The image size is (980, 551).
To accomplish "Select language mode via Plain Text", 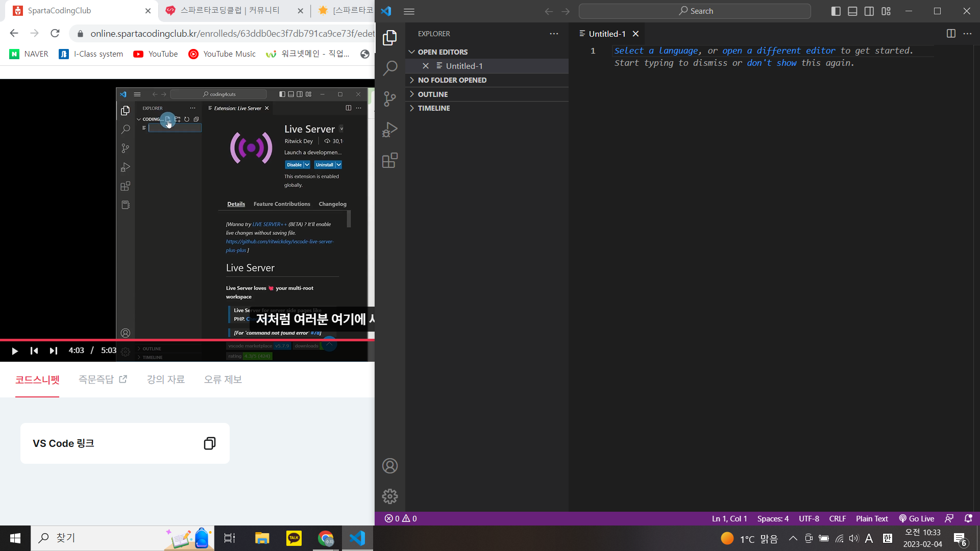I will [x=872, y=518].
